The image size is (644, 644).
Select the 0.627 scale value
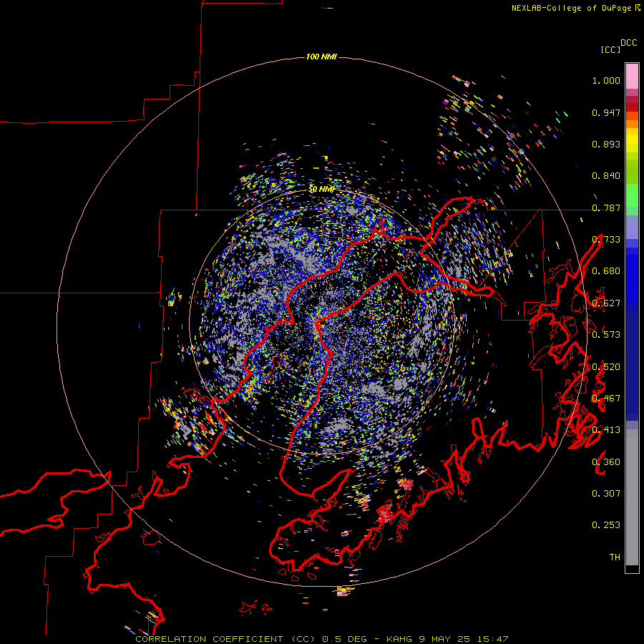[x=606, y=303]
